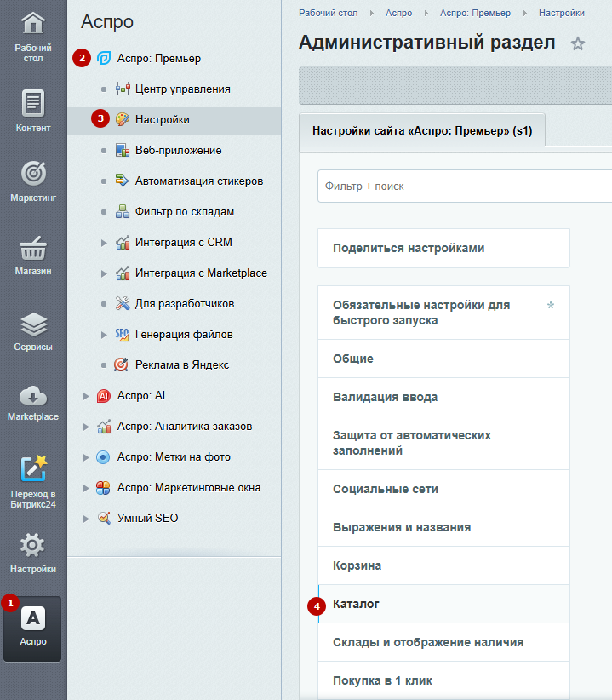The image size is (612, 700).
Task: Open Обязательные настройки для быстрого запуска
Action: (443, 313)
